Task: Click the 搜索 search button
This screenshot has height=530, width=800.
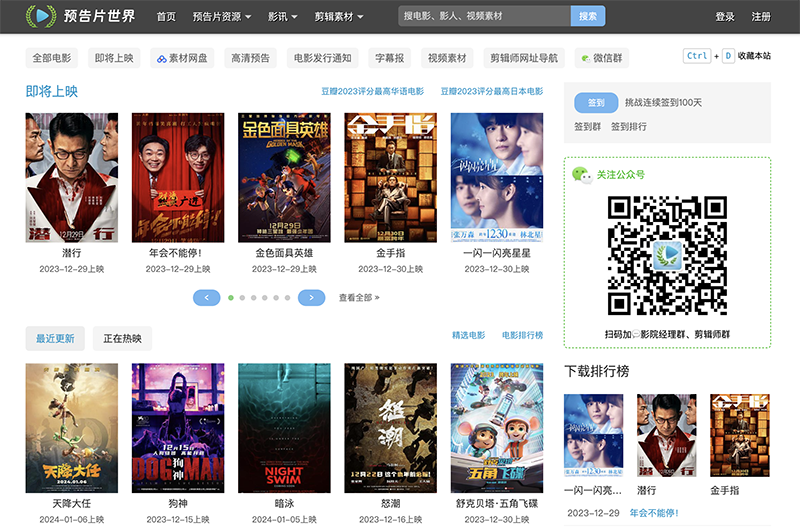Action: 588,16
